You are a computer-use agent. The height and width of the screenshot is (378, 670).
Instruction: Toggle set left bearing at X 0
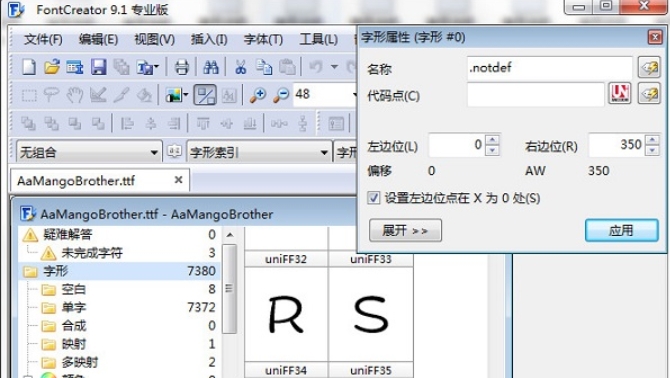coord(373,198)
